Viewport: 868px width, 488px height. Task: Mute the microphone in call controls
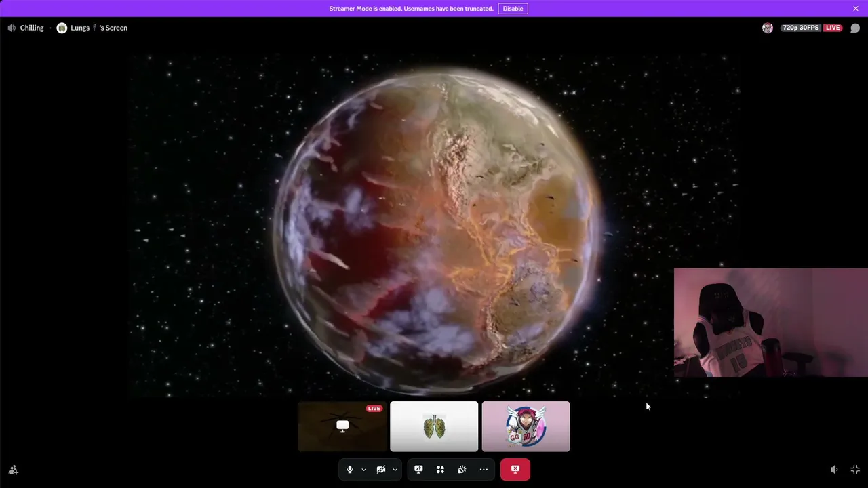coord(350,469)
